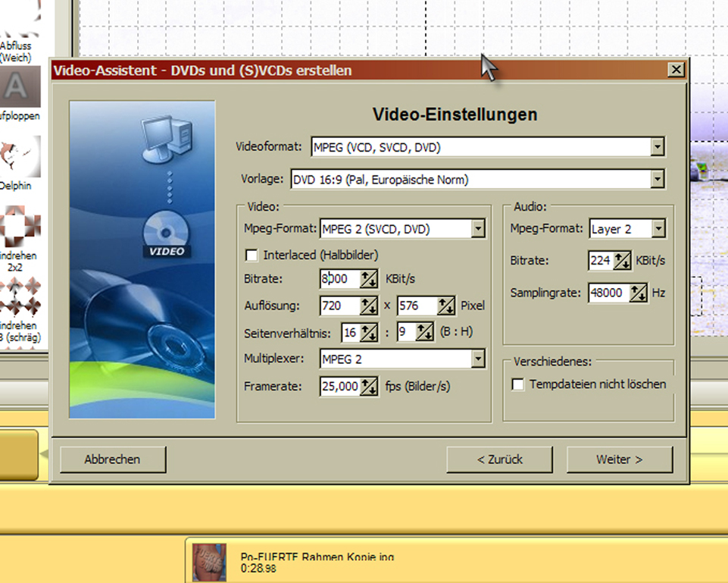
Task: Open the video Mpeg-Format dropdown
Action: [477, 228]
